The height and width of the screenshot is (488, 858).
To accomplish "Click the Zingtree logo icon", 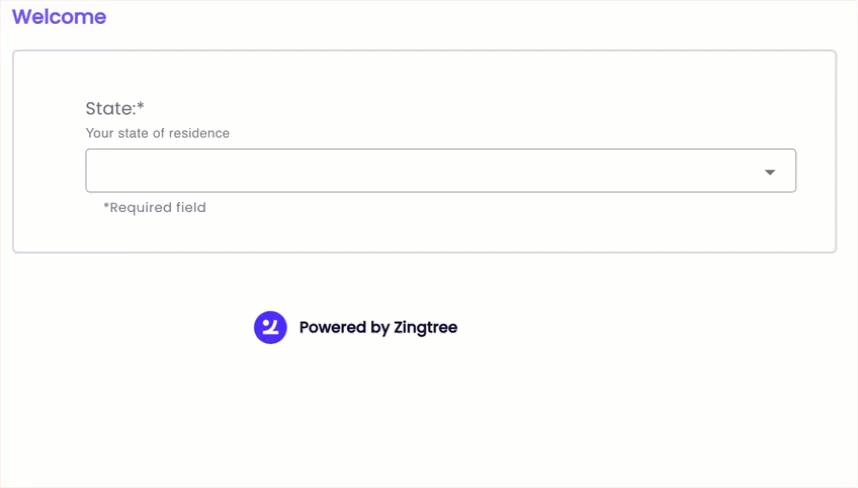I will pos(270,327).
